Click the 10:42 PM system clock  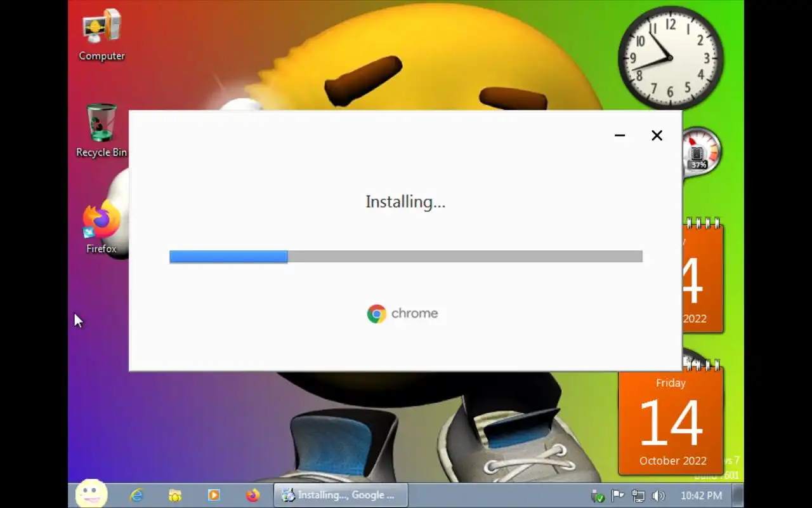click(x=701, y=496)
